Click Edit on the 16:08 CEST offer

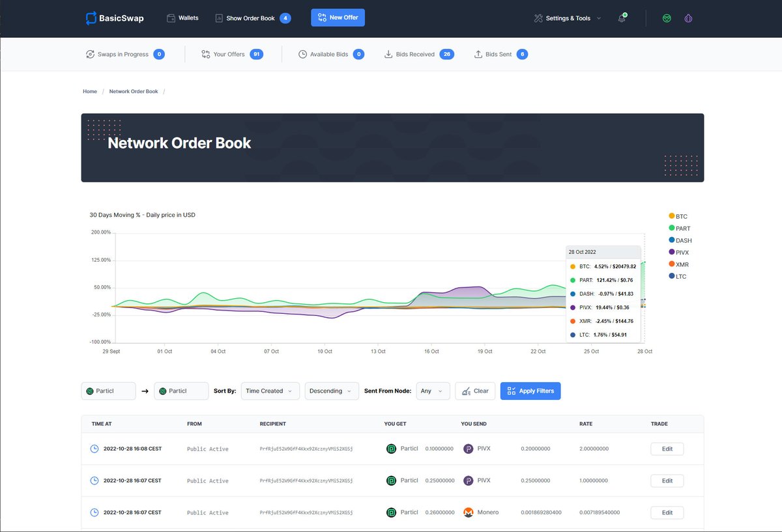pos(667,449)
